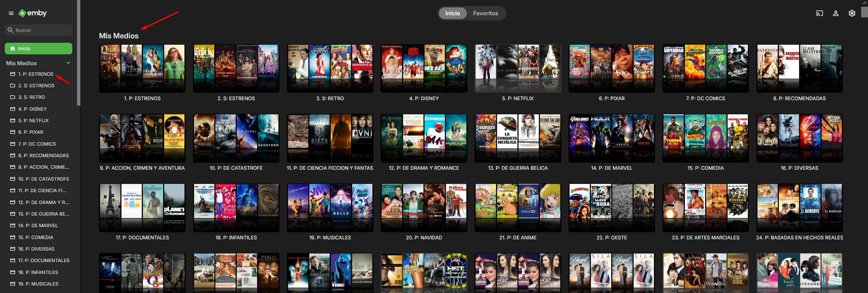Screen dimensions: 868x293
Task: Click the movie icon beside 4. P: DISNEY
Action: click(x=13, y=109)
